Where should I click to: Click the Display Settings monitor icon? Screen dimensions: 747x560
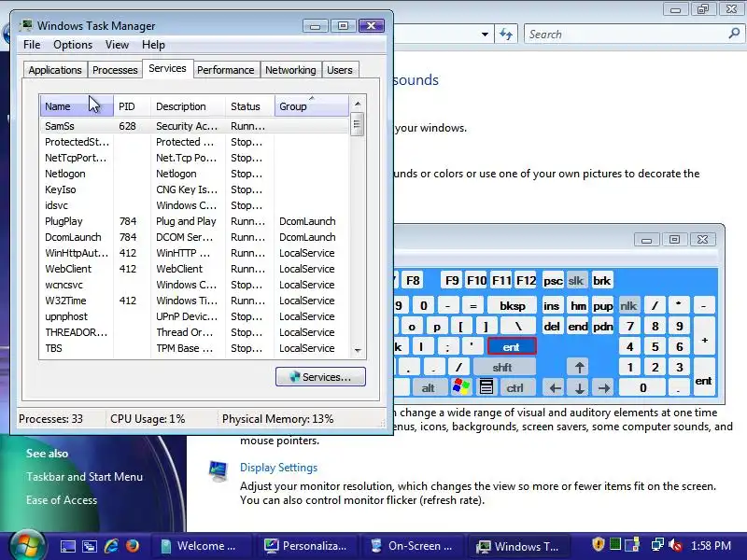point(218,471)
